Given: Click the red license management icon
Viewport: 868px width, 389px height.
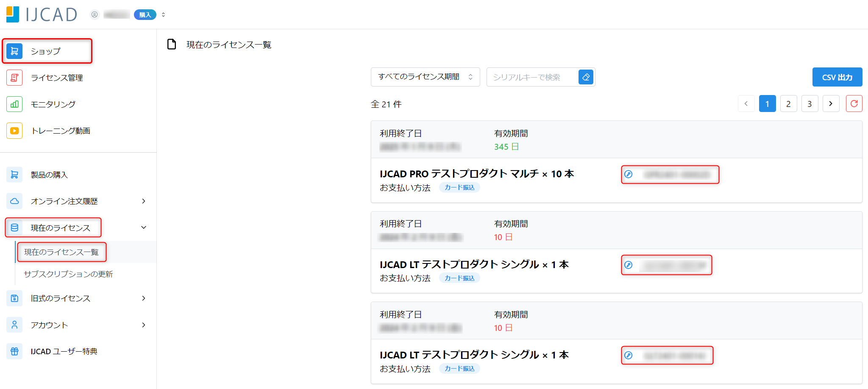Looking at the screenshot, I should 14,78.
